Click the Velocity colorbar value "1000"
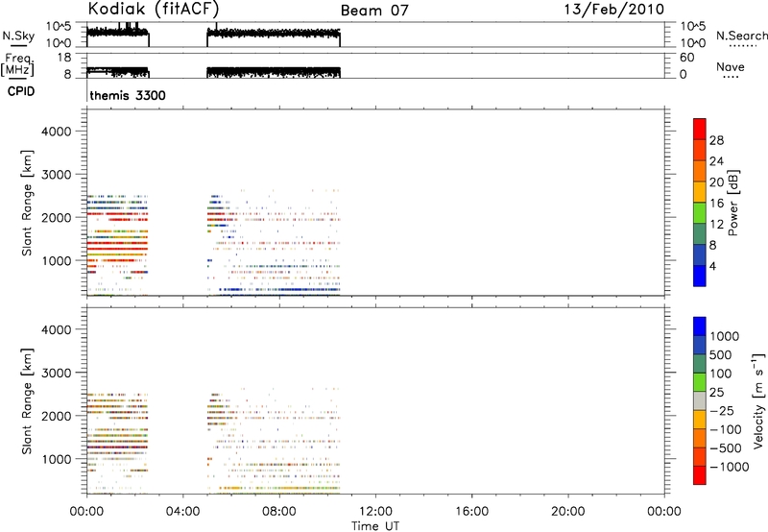Viewport: 768px width, 532px height. [x=725, y=336]
